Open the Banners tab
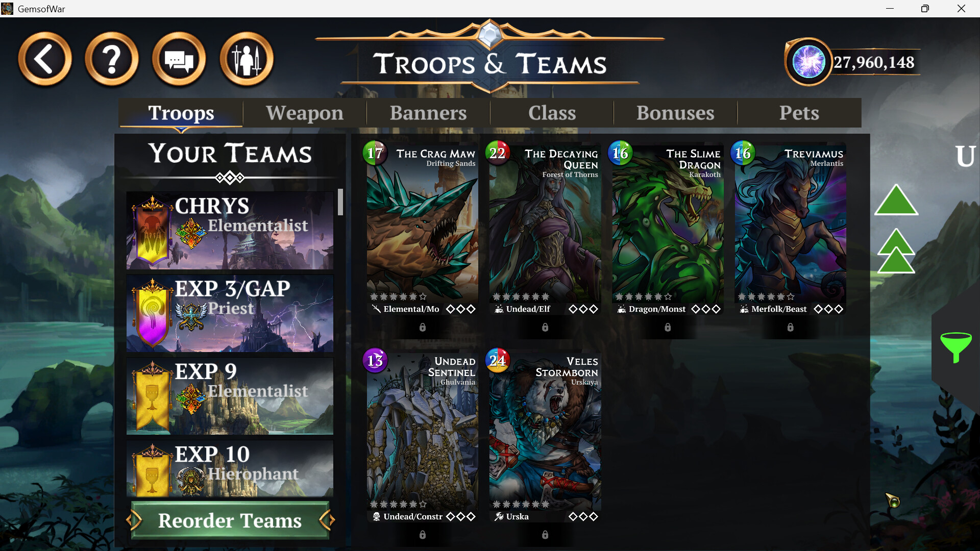Viewport: 980px width, 551px height. (x=428, y=113)
